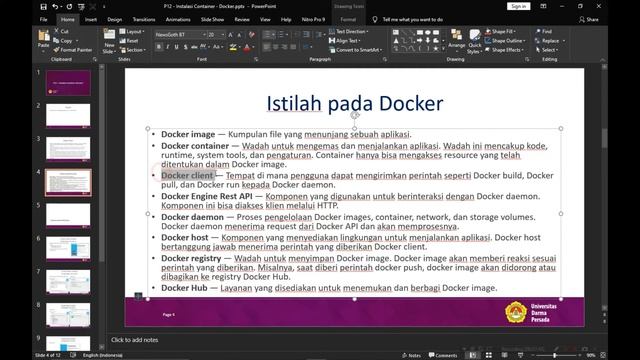Open Quick Styles gallery
This screenshot has width=640, height=360.
click(x=475, y=42)
